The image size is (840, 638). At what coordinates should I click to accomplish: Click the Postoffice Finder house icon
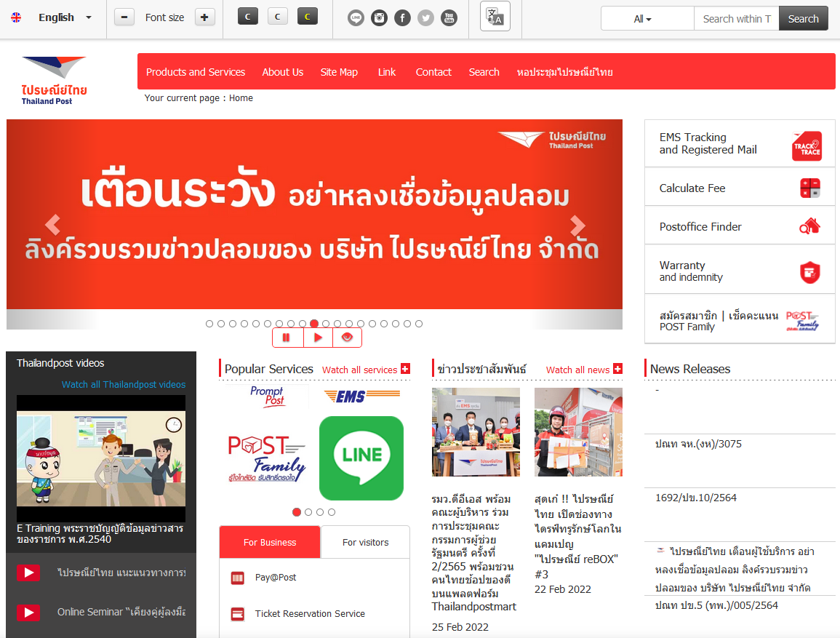coord(810,226)
